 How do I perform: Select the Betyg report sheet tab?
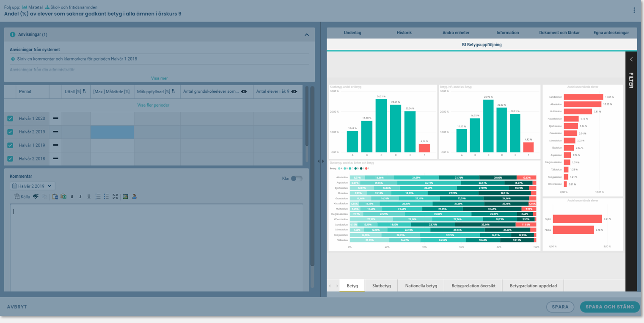click(x=352, y=286)
